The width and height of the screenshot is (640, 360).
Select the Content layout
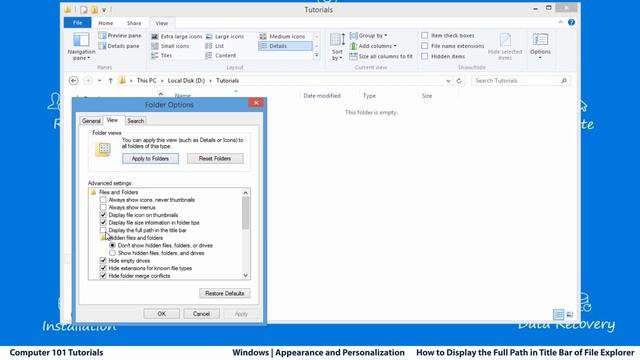(x=221, y=55)
